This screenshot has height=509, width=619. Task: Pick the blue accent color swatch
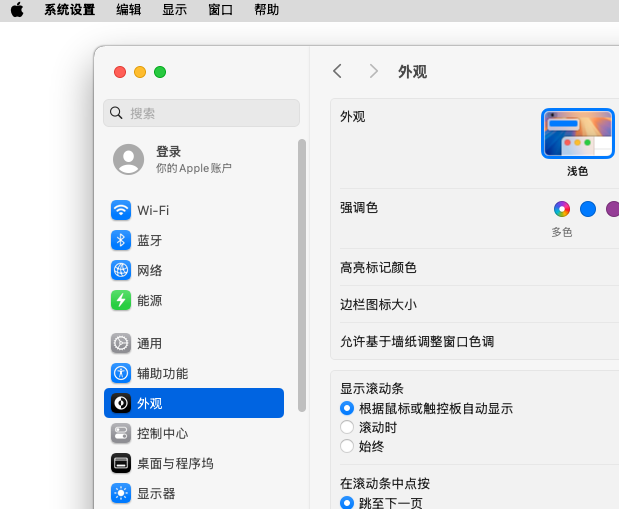[588, 209]
